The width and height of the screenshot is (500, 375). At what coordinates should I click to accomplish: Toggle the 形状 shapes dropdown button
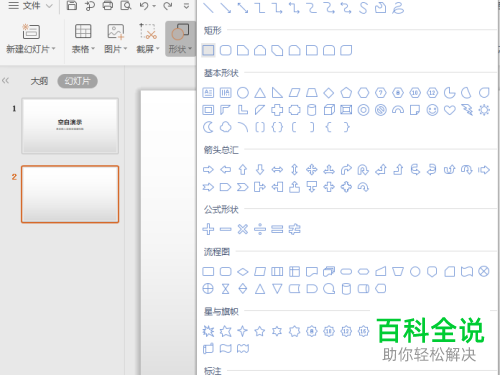click(180, 39)
